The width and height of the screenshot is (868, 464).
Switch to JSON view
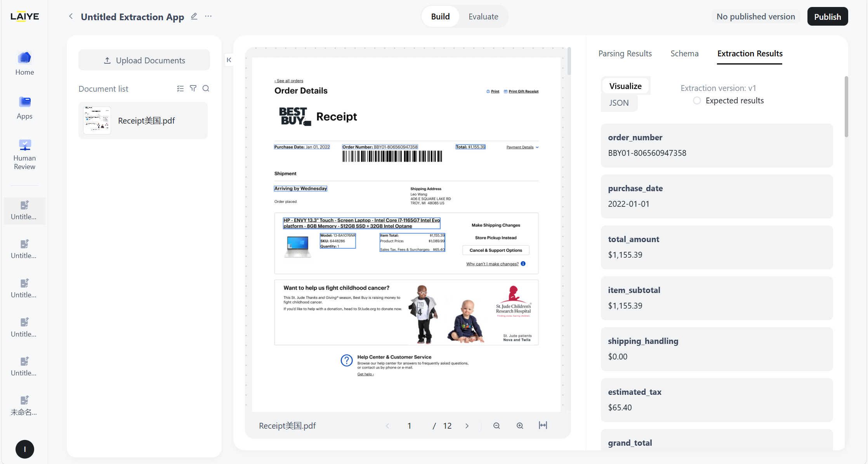619,103
